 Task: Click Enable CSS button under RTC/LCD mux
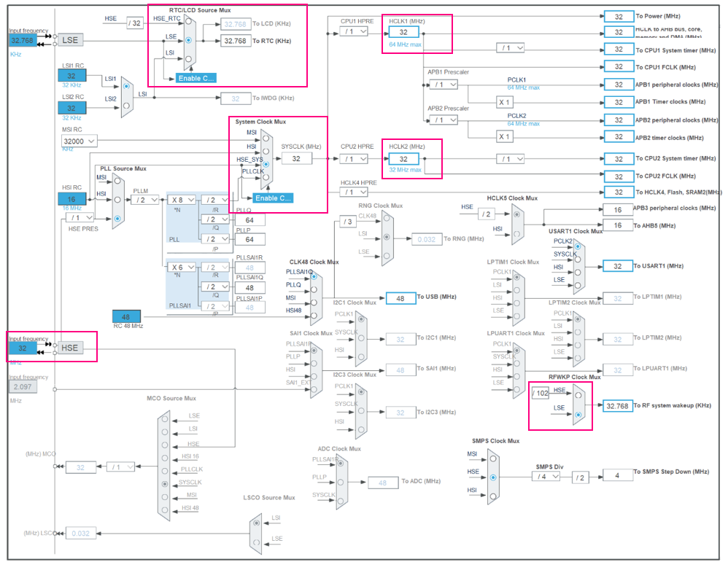click(196, 79)
